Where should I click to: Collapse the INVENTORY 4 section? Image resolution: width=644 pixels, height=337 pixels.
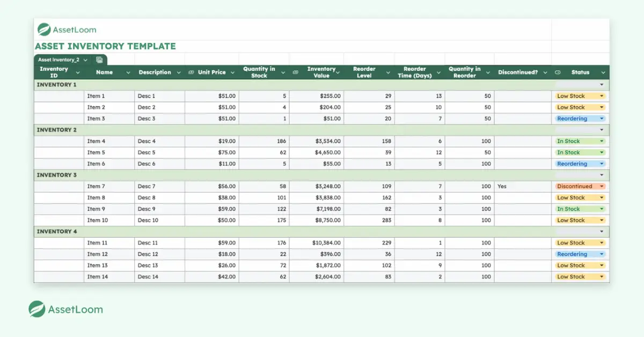point(602,231)
